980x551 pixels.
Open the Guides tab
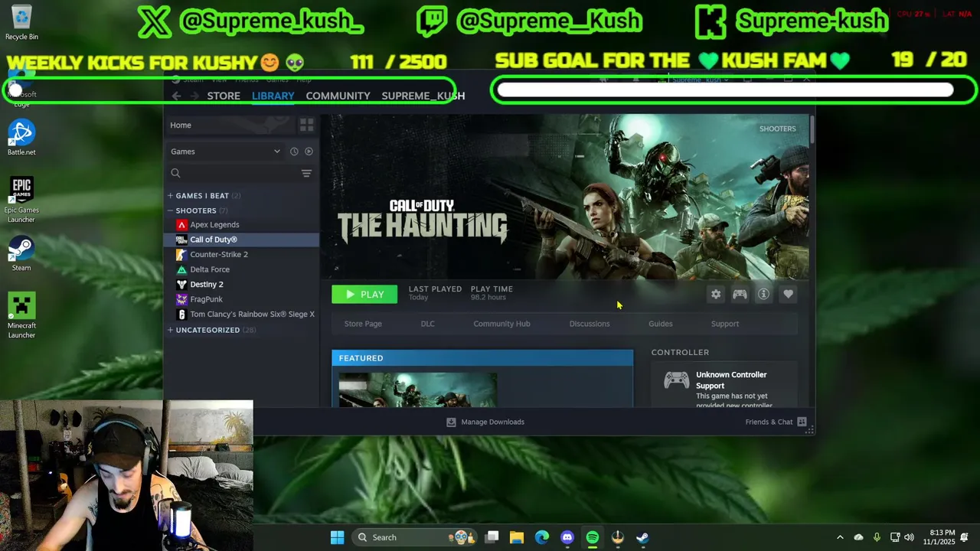pyautogui.click(x=660, y=324)
